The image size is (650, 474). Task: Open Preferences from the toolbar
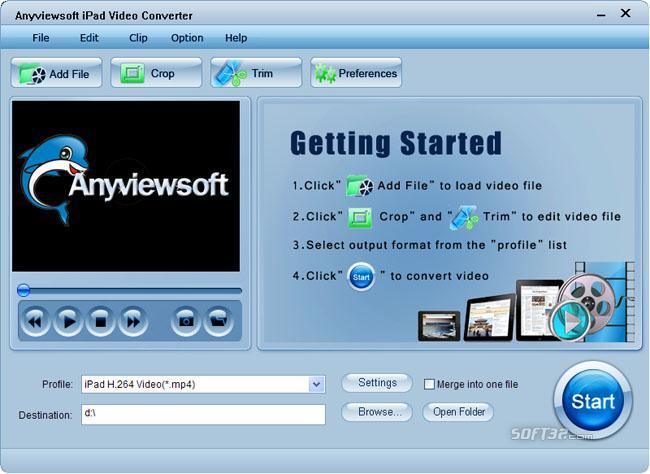point(356,73)
